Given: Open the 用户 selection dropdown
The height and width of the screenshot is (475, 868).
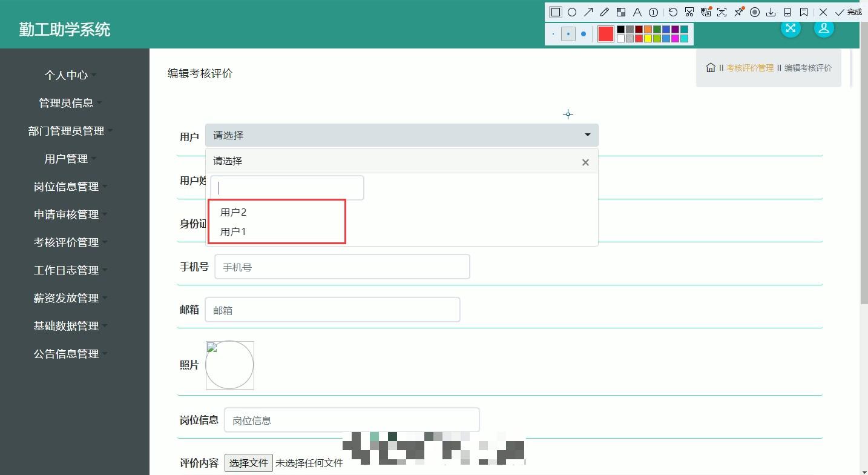Looking at the screenshot, I should pos(401,135).
